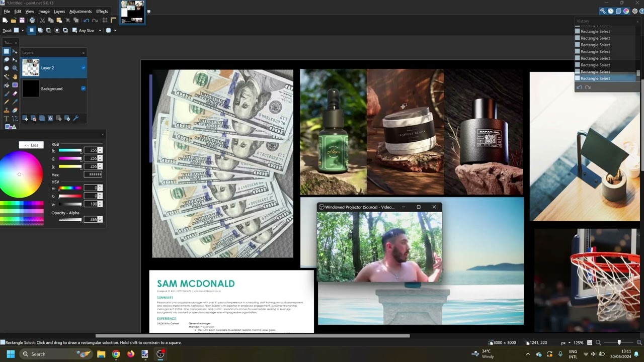Viewport: 644px width, 362px height.
Task: Select the Clone Stamp tool
Action: click(x=7, y=110)
